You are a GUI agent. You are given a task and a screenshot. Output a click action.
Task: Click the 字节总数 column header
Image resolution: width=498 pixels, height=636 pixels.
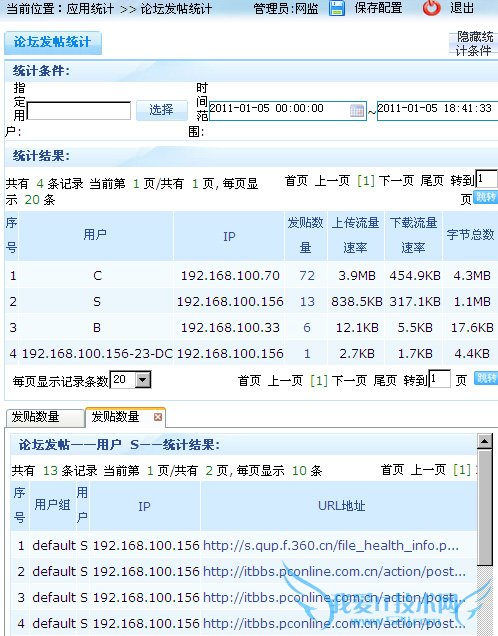point(470,235)
